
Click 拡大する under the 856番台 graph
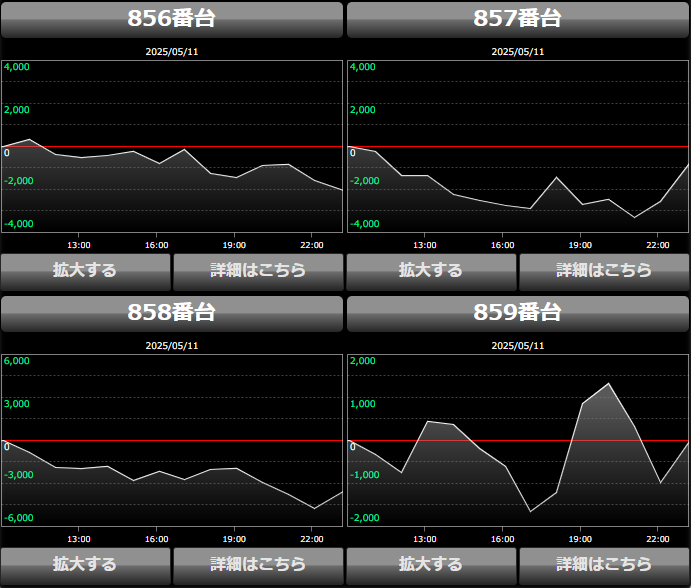[85, 272]
